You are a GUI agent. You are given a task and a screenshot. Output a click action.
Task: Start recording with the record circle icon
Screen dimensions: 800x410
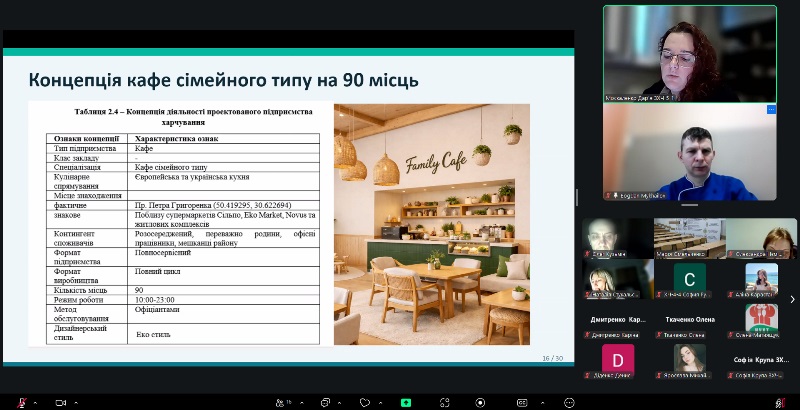(480, 403)
